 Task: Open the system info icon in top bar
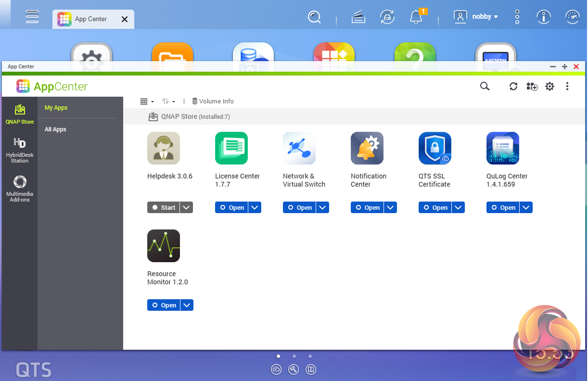coord(544,17)
